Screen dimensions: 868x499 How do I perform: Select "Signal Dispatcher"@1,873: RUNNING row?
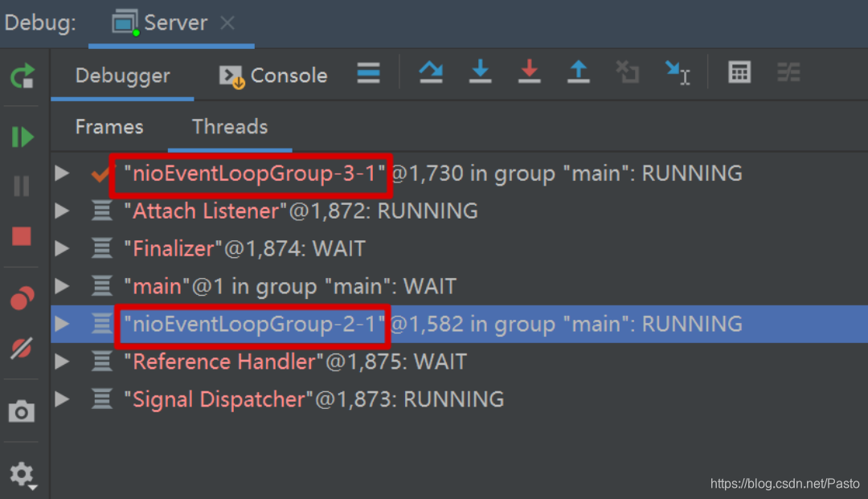tap(460, 399)
